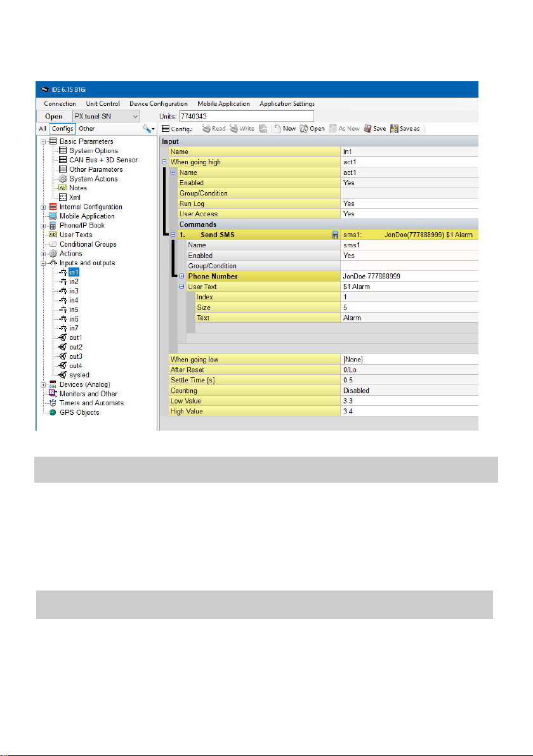Click the Open button
The height and width of the screenshot is (756, 533).
(x=54, y=116)
